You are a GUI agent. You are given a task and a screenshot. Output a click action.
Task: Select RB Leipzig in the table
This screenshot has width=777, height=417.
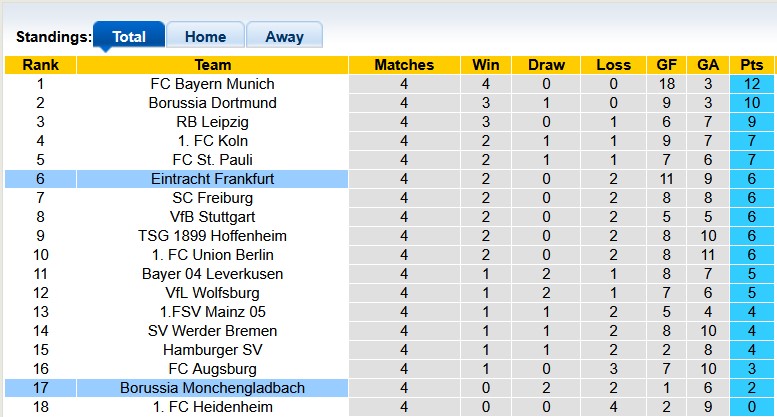point(212,122)
